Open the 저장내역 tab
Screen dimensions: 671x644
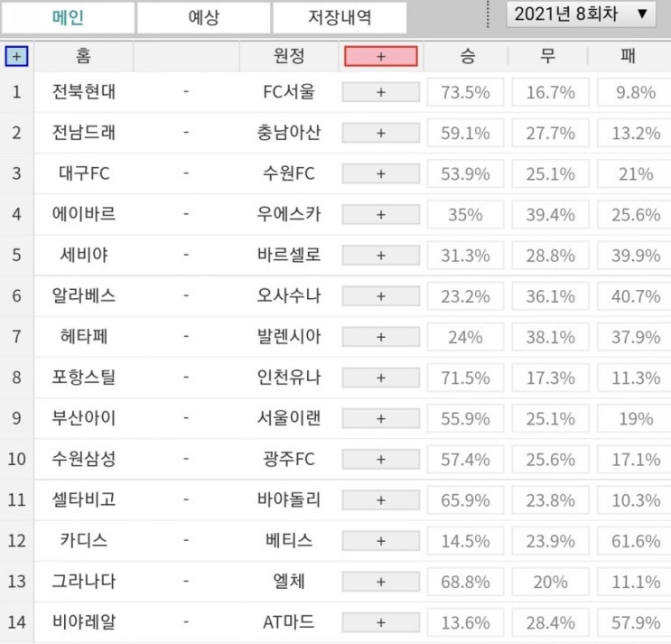point(340,17)
